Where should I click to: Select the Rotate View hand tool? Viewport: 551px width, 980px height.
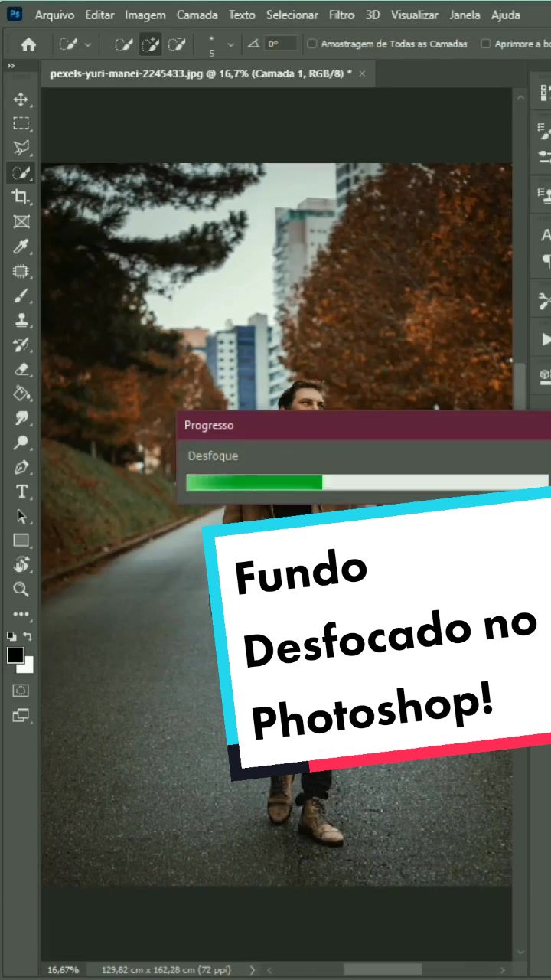21,565
